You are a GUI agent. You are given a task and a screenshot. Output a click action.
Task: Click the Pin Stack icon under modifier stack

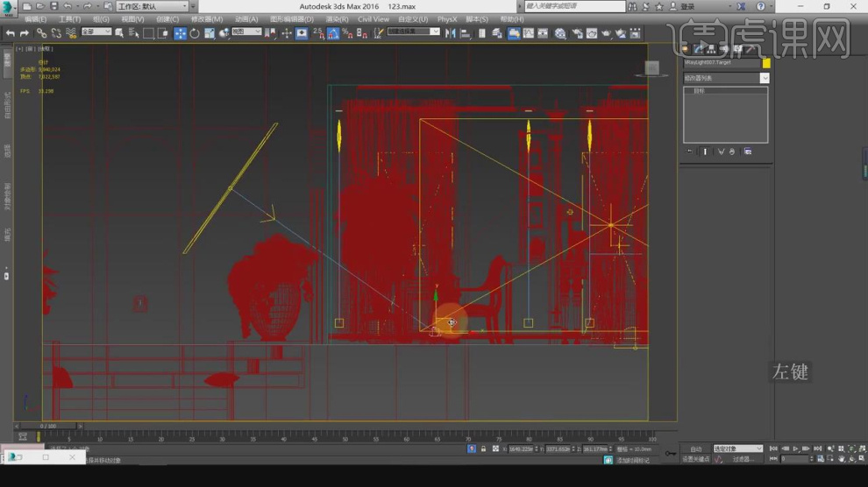690,151
